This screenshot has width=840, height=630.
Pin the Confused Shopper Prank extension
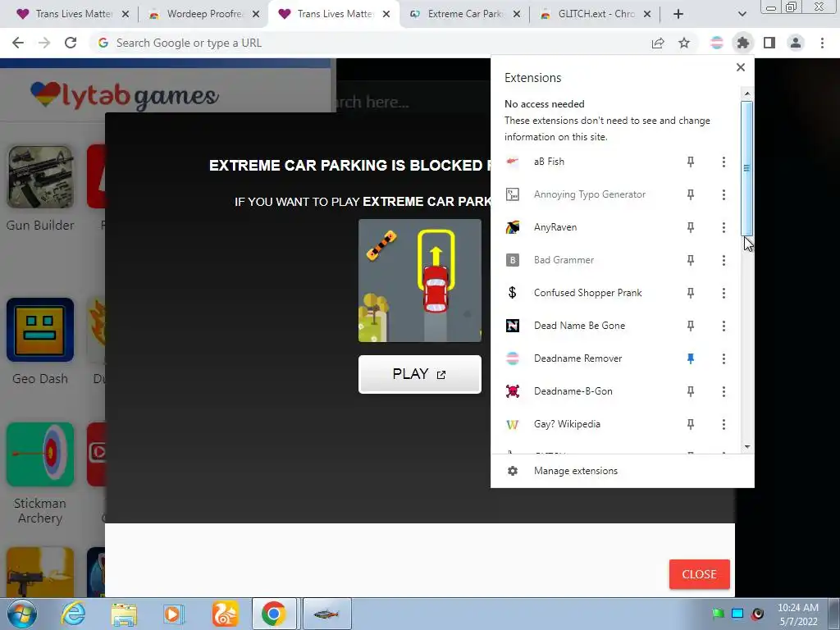(691, 293)
